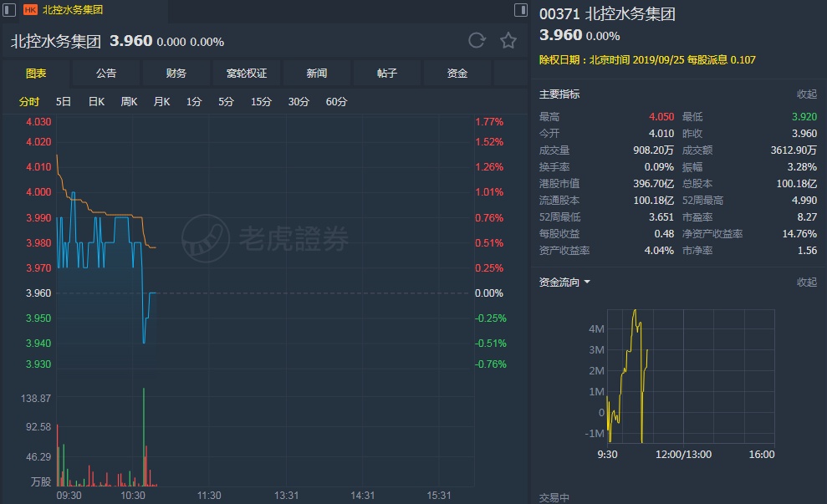The width and height of the screenshot is (827, 504).
Task: Click the 市盈率 value 8.27
Action: click(808, 217)
